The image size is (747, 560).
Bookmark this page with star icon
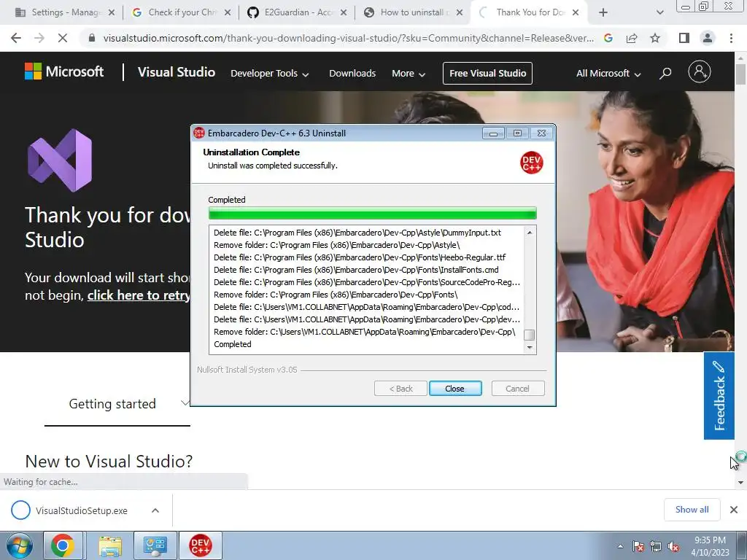(655, 38)
